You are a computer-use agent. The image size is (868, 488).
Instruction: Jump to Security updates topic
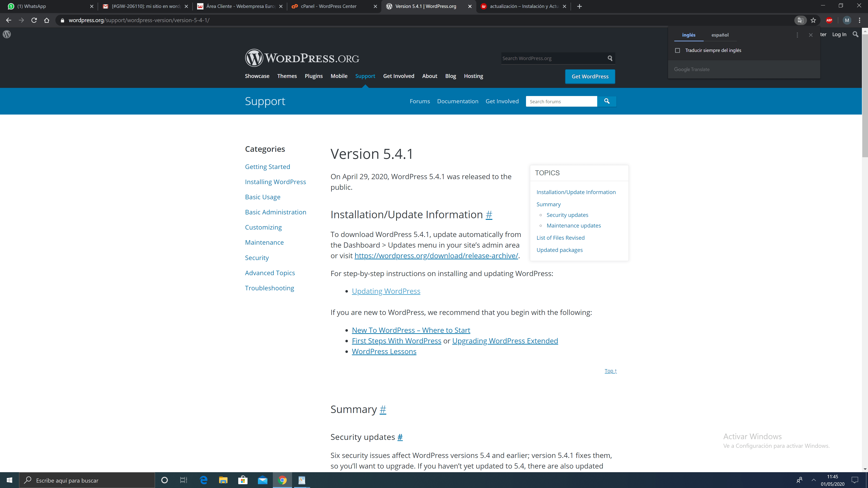click(567, 215)
